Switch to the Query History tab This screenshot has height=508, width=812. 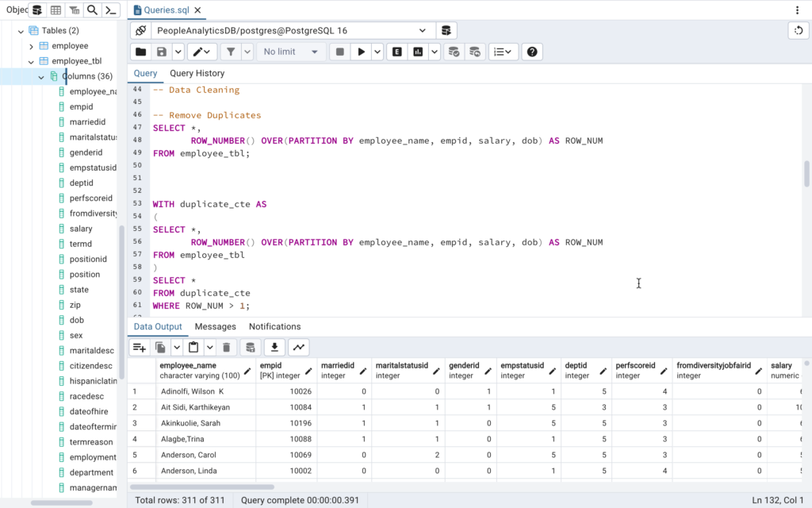tap(197, 73)
